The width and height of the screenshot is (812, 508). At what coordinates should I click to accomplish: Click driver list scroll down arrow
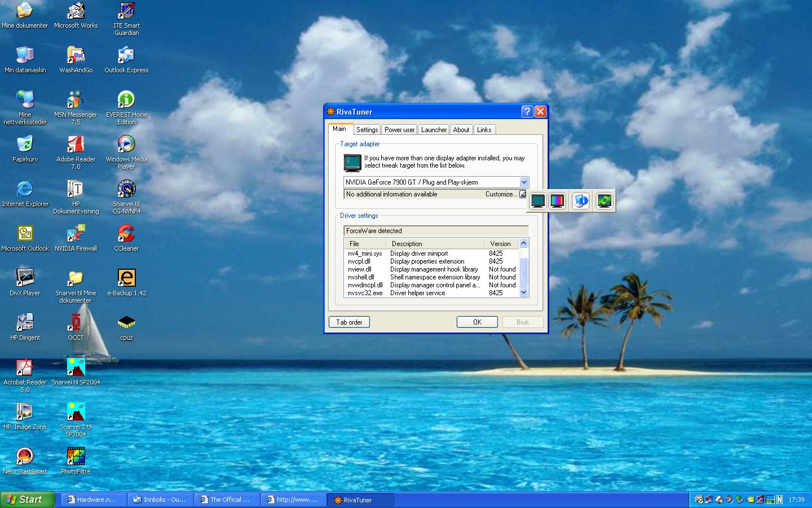pyautogui.click(x=523, y=292)
